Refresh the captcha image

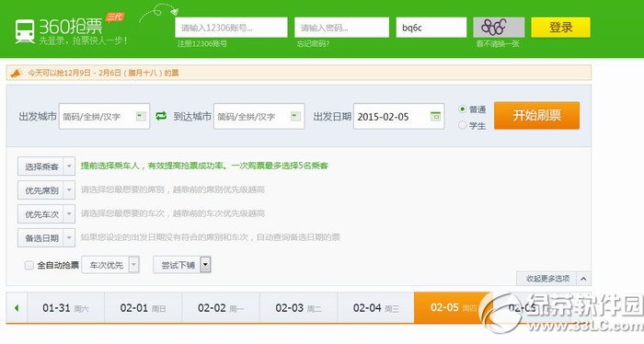point(499,28)
